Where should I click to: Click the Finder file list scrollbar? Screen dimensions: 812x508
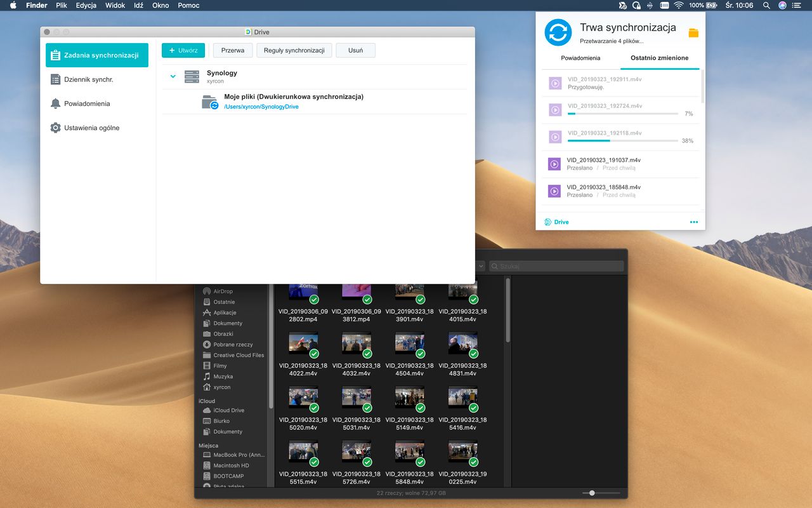pyautogui.click(x=507, y=310)
